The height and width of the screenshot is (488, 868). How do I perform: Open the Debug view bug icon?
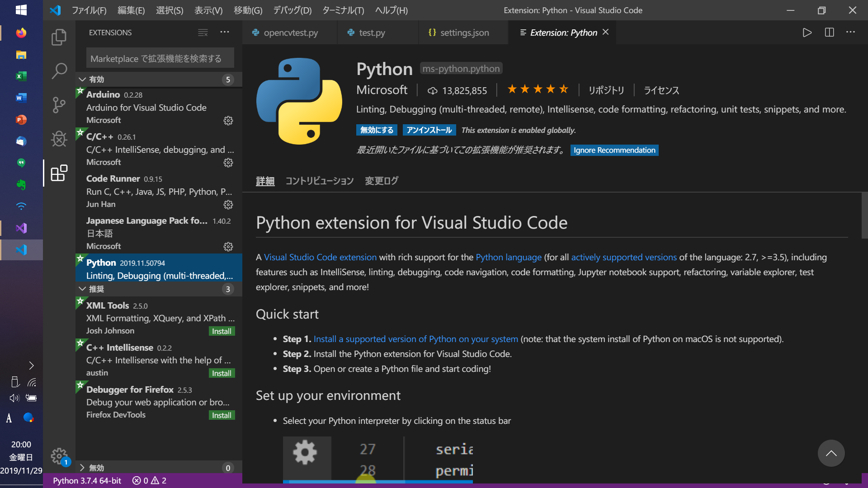(59, 139)
